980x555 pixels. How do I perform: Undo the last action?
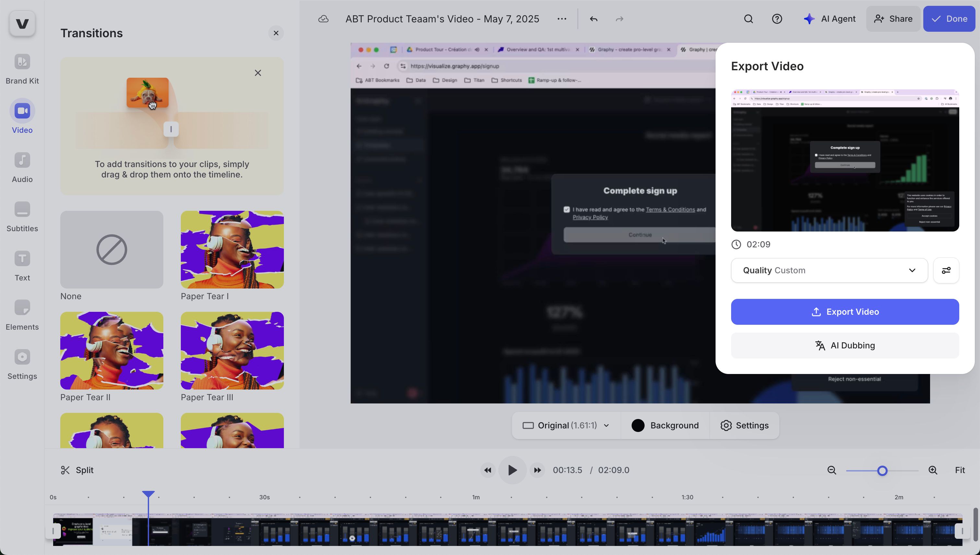pos(594,19)
